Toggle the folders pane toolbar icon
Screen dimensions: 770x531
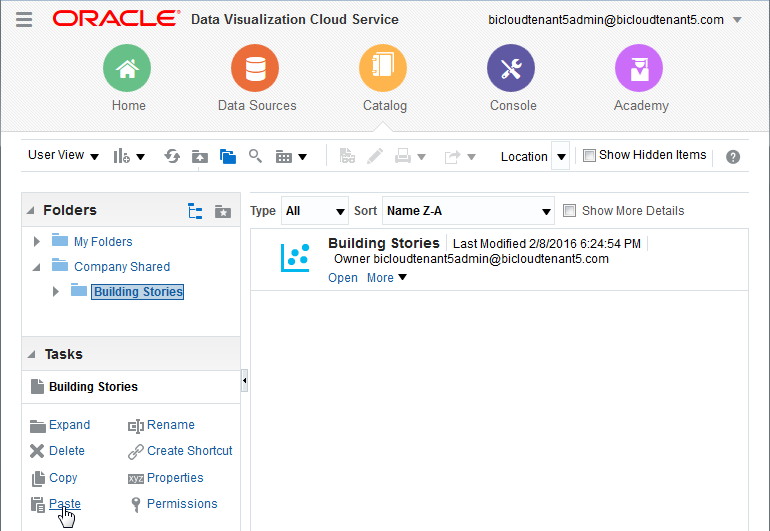coord(228,157)
